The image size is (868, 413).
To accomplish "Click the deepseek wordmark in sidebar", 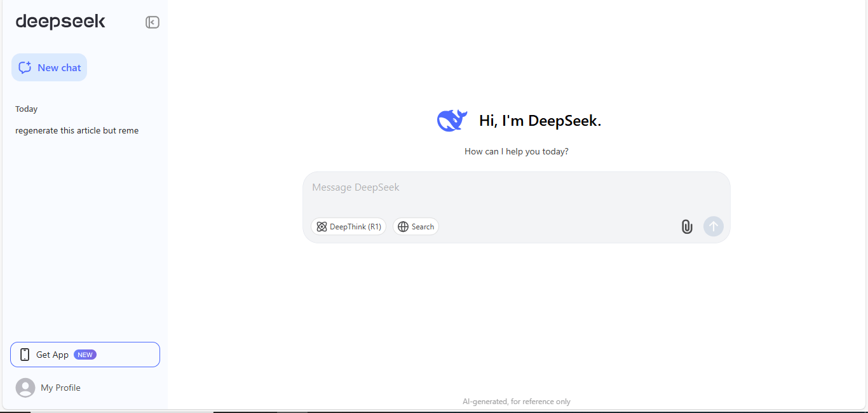I will pyautogui.click(x=60, y=22).
